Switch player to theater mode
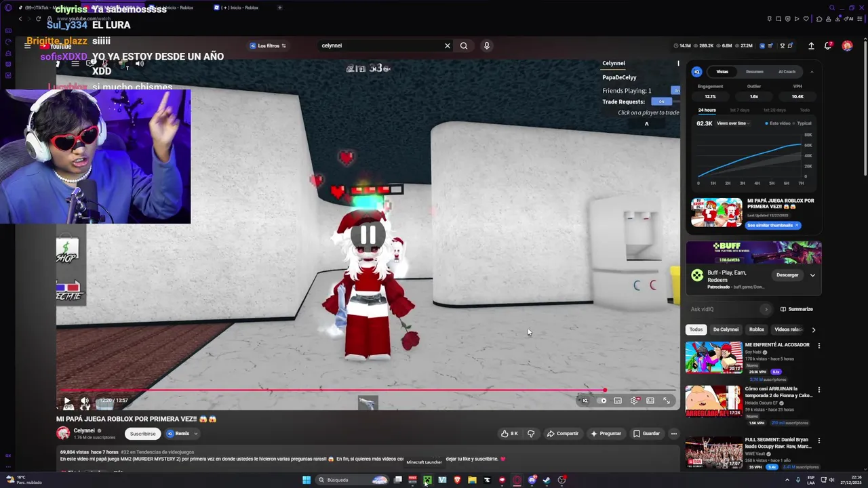The height and width of the screenshot is (488, 868). coord(650,401)
